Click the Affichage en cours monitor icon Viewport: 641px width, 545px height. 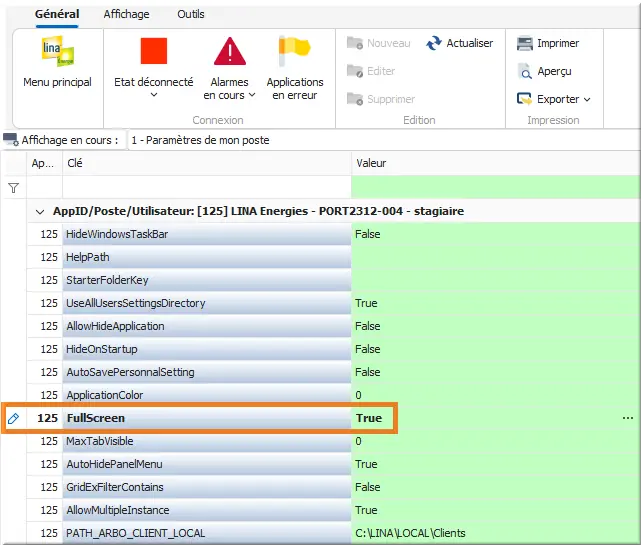tap(11, 140)
